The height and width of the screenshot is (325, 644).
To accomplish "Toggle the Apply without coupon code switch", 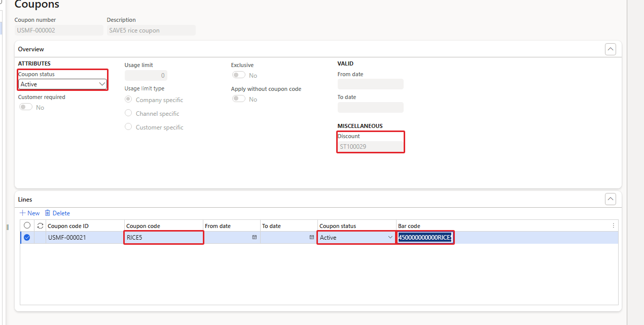I will coord(239,99).
